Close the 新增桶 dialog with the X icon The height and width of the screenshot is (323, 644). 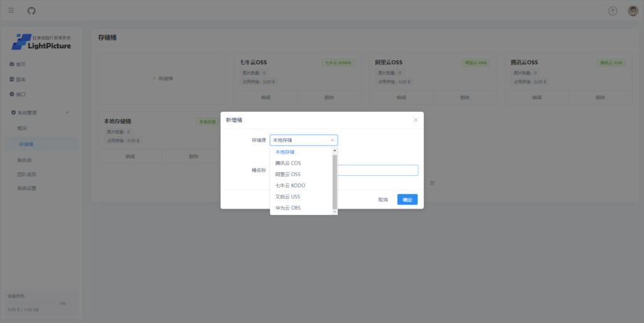click(415, 120)
